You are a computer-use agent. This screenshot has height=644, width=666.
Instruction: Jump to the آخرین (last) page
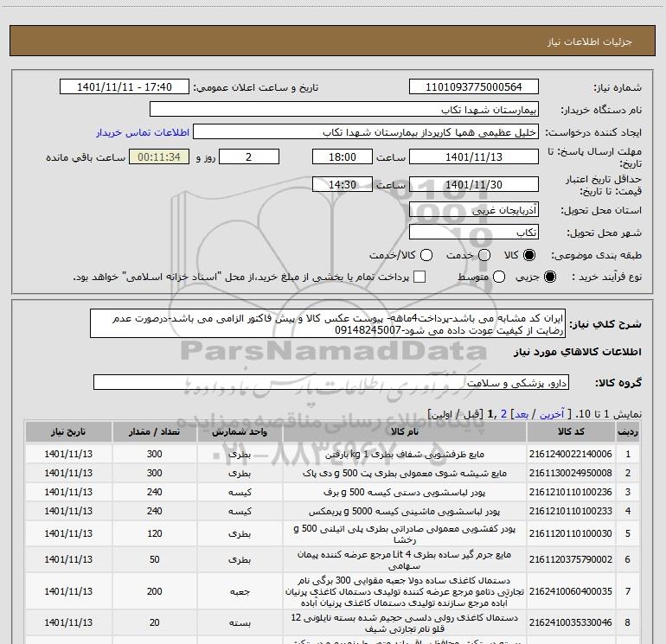(552, 414)
